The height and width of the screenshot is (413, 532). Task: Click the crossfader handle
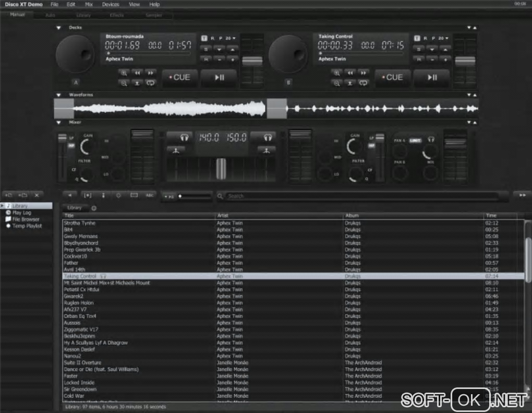coord(221,169)
